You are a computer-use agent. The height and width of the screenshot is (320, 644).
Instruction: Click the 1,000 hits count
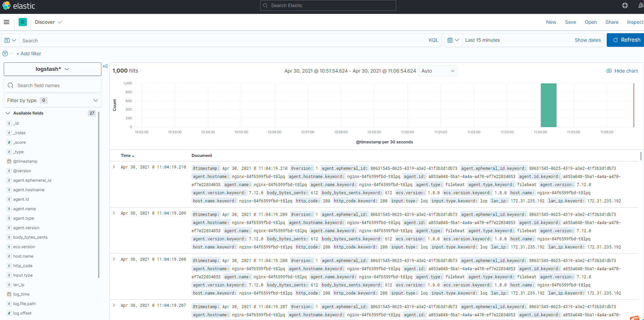pos(125,71)
